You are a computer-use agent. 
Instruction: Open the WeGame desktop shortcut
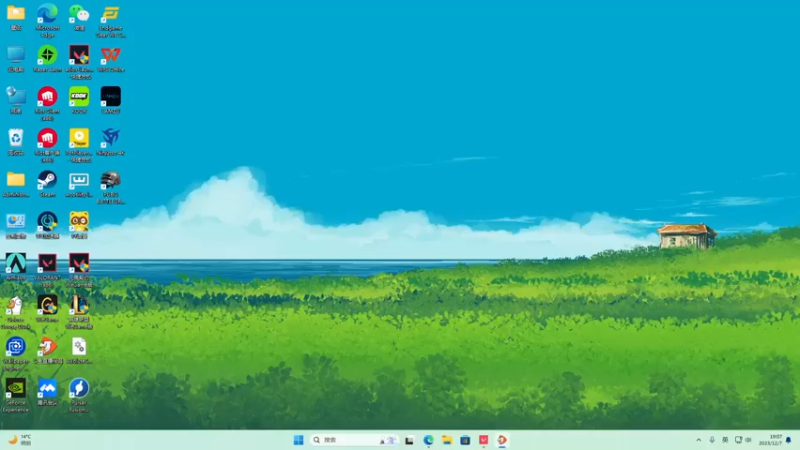coord(47,309)
